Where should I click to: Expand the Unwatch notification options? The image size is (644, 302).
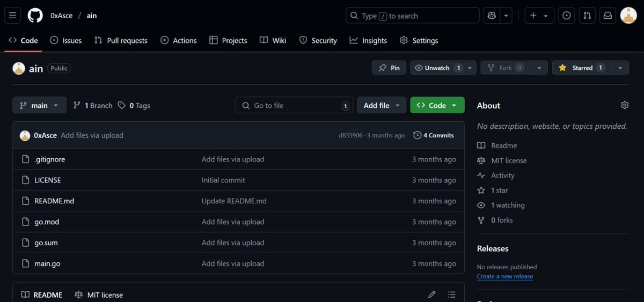[470, 68]
